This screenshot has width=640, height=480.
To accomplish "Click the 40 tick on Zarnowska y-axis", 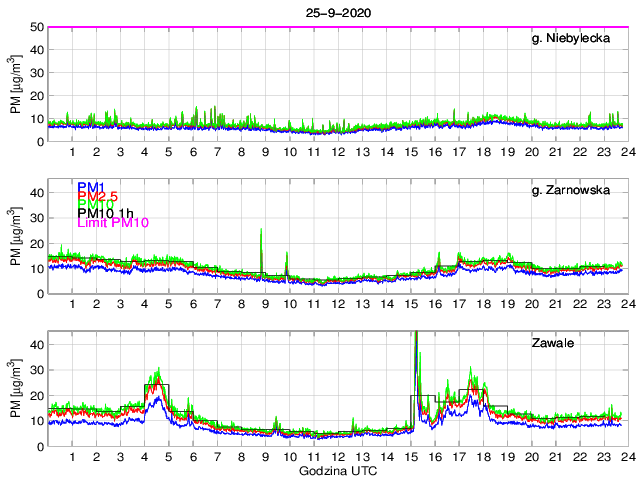I will [x=36, y=192].
